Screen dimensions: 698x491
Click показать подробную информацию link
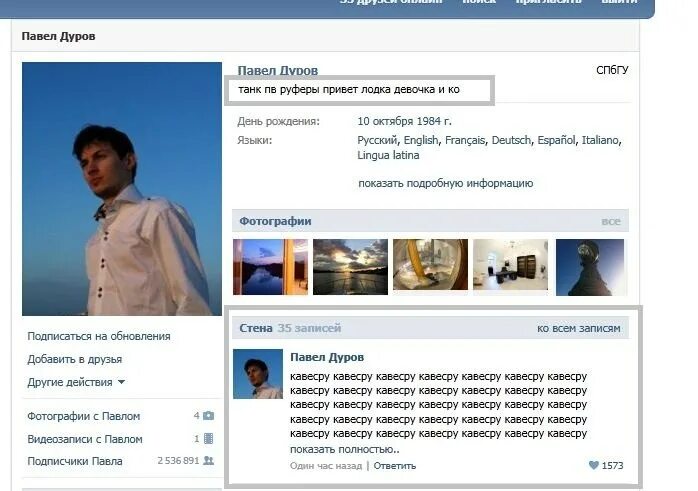coord(446,183)
